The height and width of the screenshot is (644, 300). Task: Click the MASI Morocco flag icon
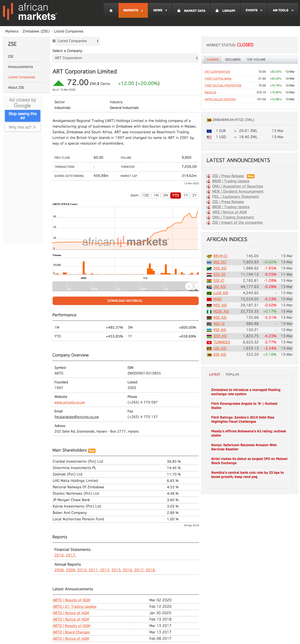point(209,299)
